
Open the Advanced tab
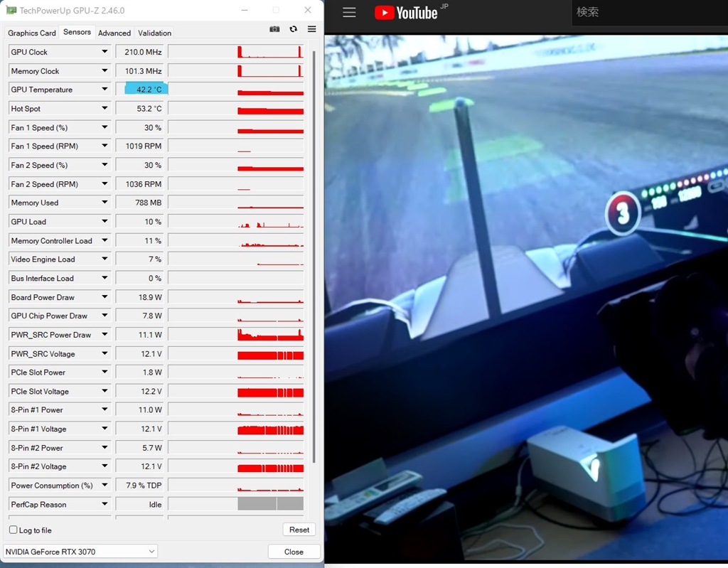[114, 33]
